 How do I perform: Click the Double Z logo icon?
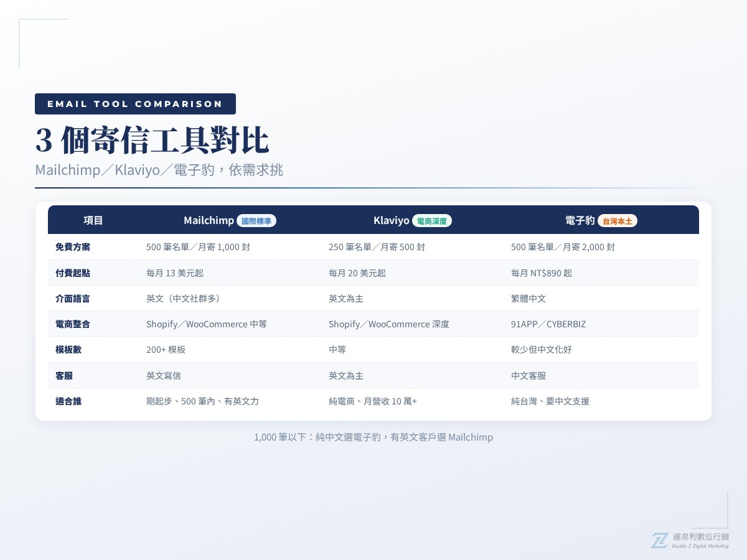659,540
